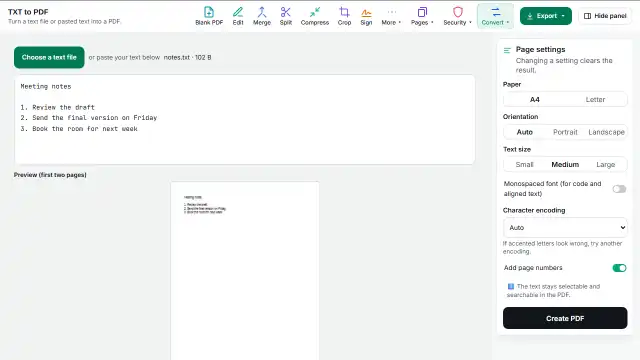Choose Small text size
The width and height of the screenshot is (640, 360).
coord(524,164)
